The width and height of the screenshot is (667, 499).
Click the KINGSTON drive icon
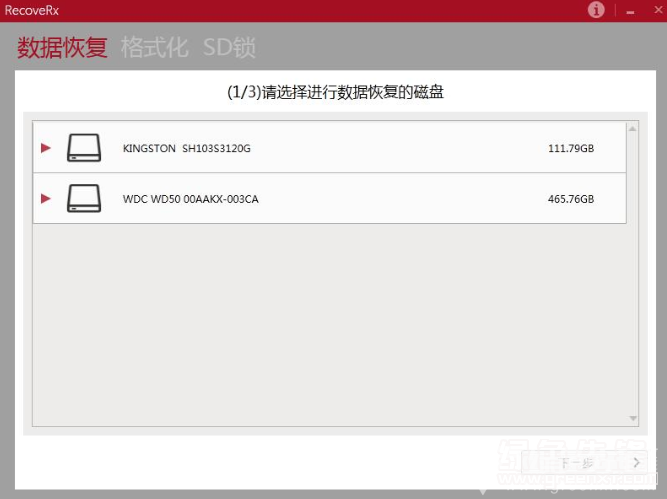coord(84,148)
